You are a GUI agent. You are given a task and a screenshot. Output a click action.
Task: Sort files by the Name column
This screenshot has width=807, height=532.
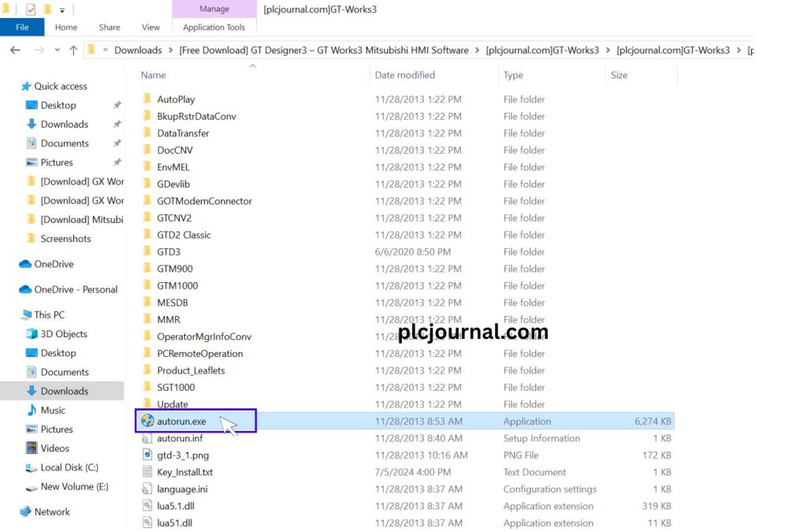point(154,75)
